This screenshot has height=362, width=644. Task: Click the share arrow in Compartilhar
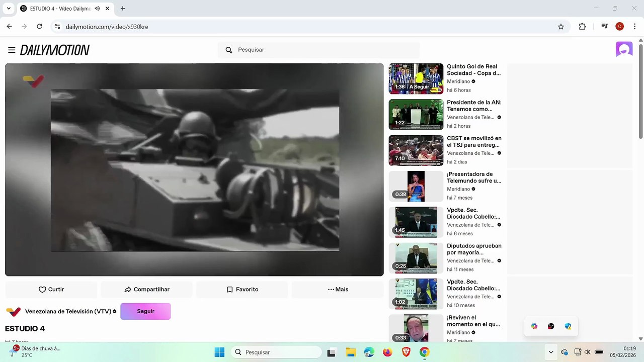coord(128,290)
